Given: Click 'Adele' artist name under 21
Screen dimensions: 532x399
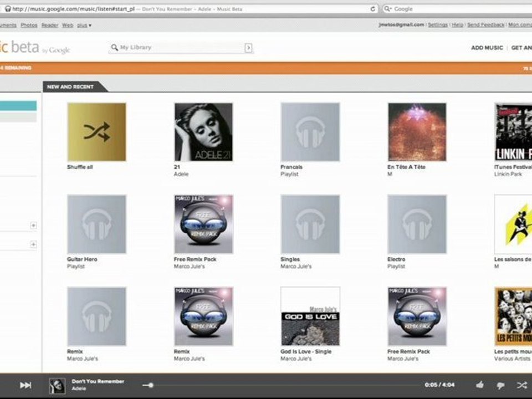Looking at the screenshot, I should point(181,174).
